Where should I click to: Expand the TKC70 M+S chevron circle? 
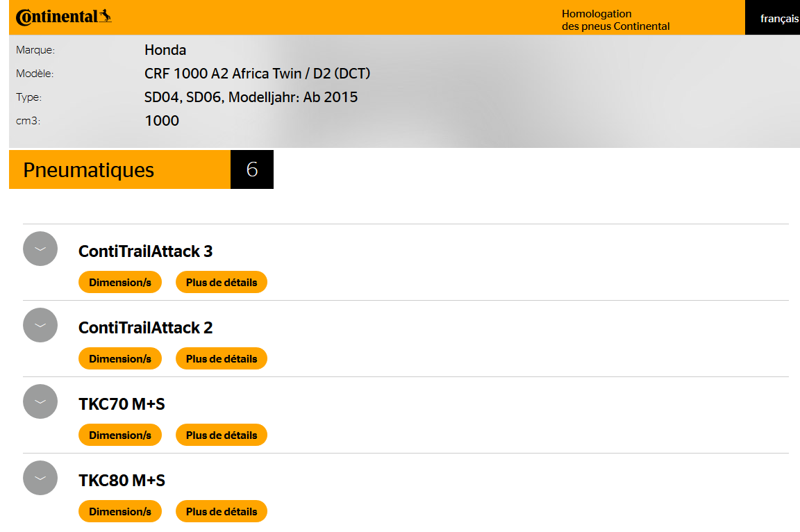point(40,401)
